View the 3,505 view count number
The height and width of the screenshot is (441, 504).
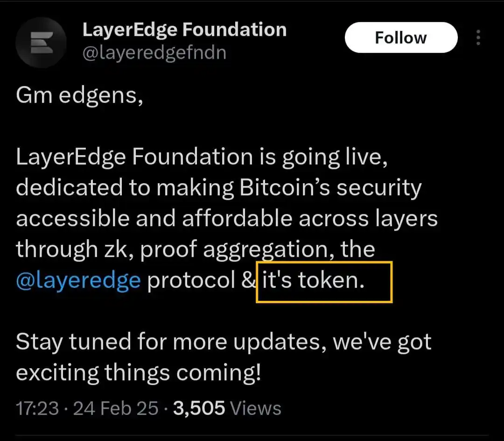tap(199, 408)
